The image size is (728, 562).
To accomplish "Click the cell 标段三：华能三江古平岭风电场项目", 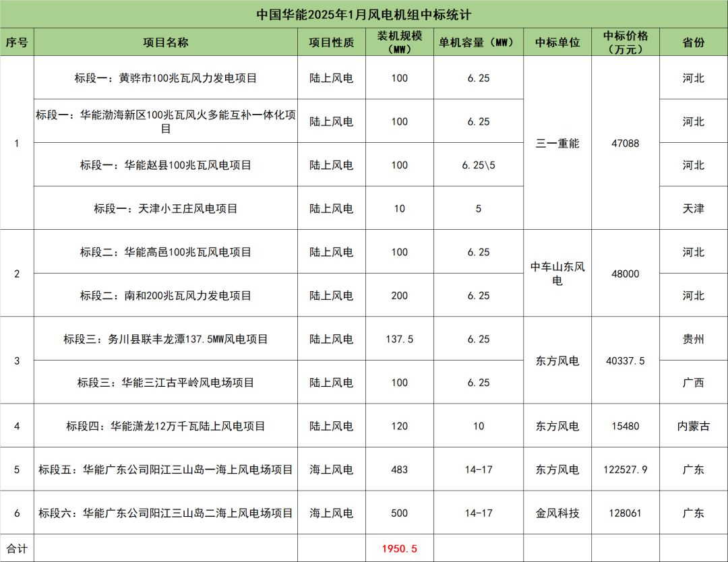I will point(166,382).
